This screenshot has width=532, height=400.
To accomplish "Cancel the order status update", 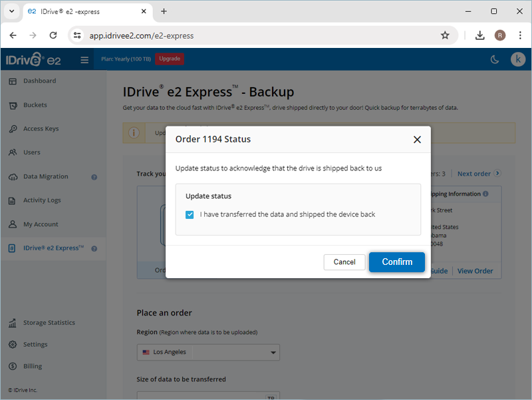I will pyautogui.click(x=344, y=262).
